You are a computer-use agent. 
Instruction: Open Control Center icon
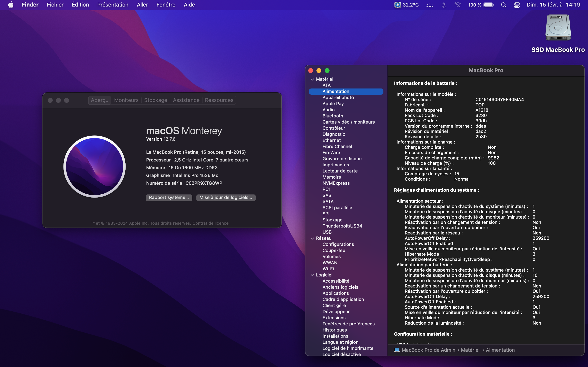517,5
